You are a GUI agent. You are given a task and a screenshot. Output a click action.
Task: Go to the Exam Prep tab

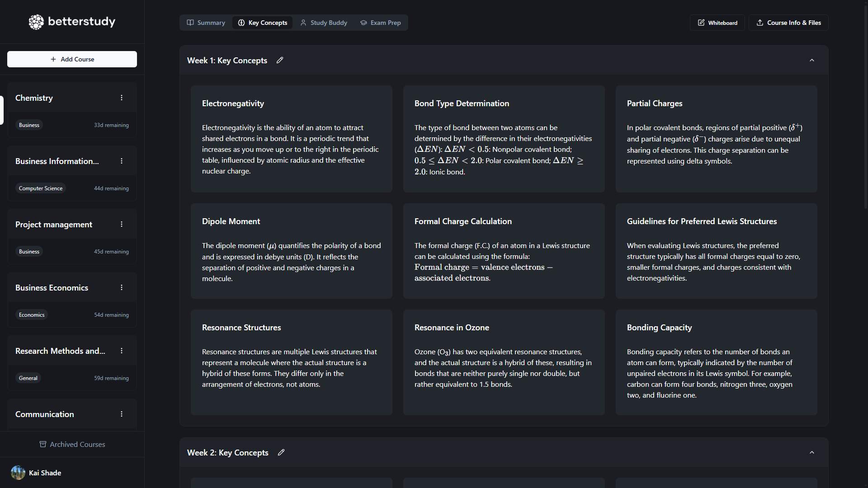tap(381, 23)
